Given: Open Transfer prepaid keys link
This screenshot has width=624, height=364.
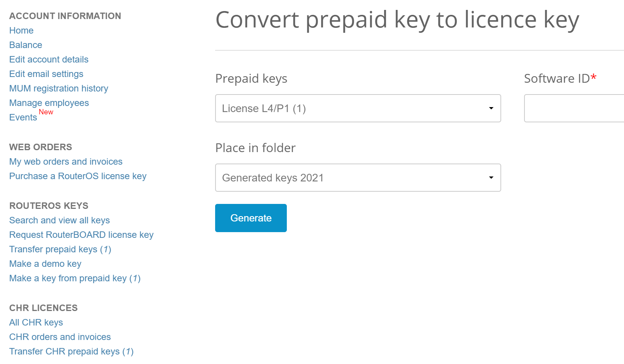Looking at the screenshot, I should point(60,249).
